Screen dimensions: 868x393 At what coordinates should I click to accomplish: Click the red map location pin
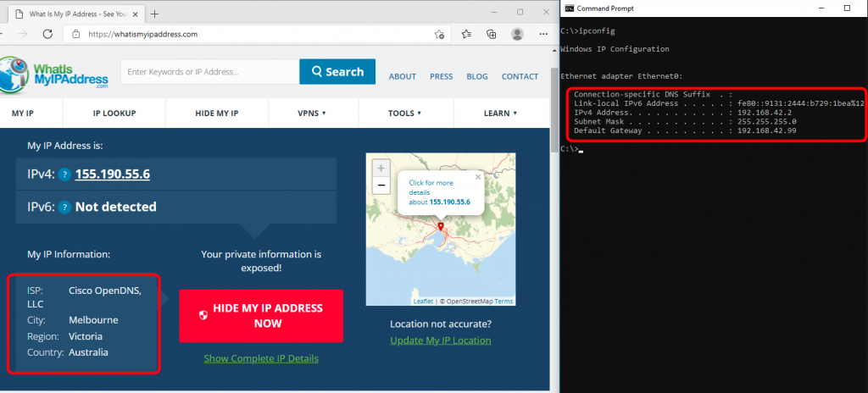441,226
